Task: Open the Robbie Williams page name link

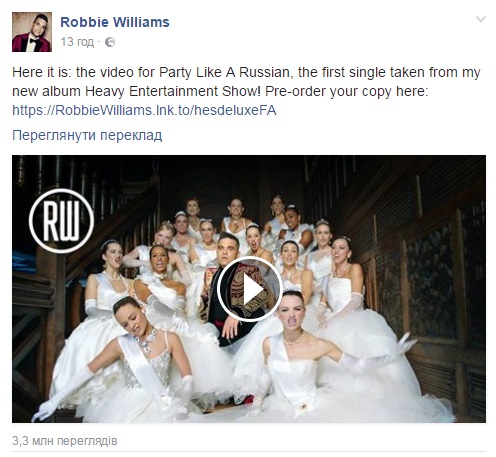Action: point(115,22)
